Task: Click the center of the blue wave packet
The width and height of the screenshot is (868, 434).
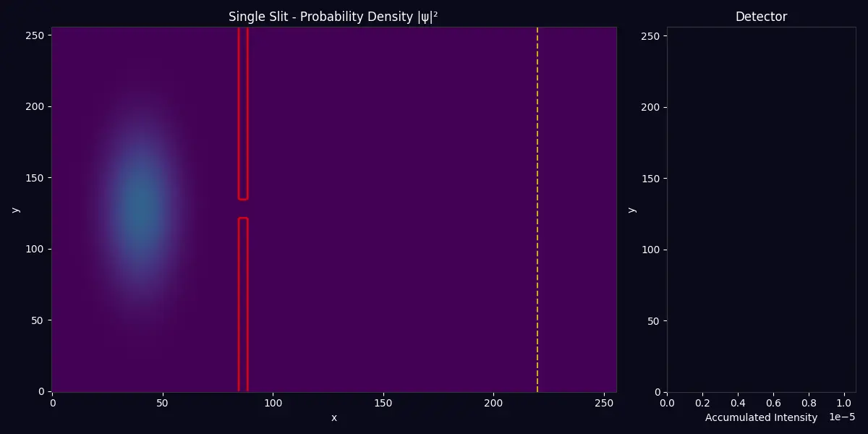Action: click(140, 208)
